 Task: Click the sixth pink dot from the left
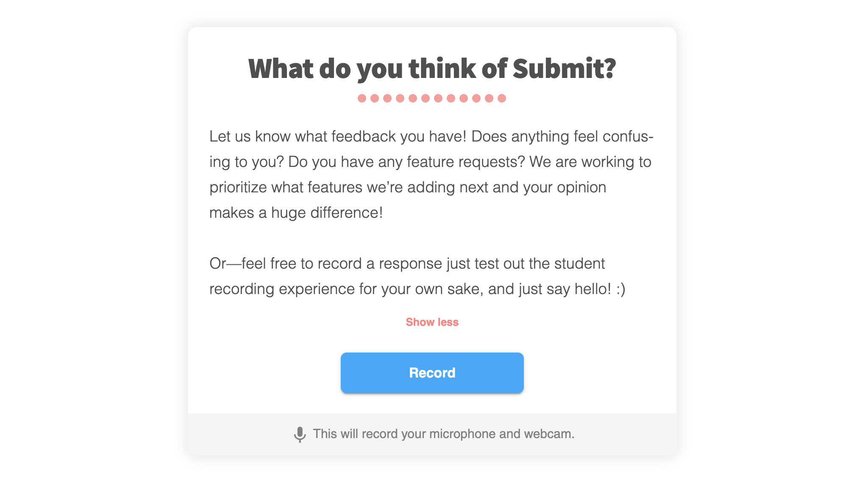coord(426,98)
